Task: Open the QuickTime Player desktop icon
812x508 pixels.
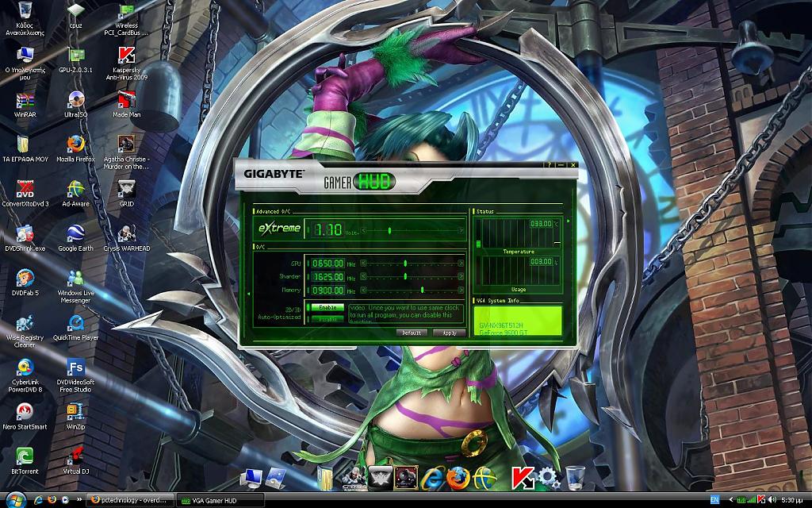Action: click(x=75, y=328)
